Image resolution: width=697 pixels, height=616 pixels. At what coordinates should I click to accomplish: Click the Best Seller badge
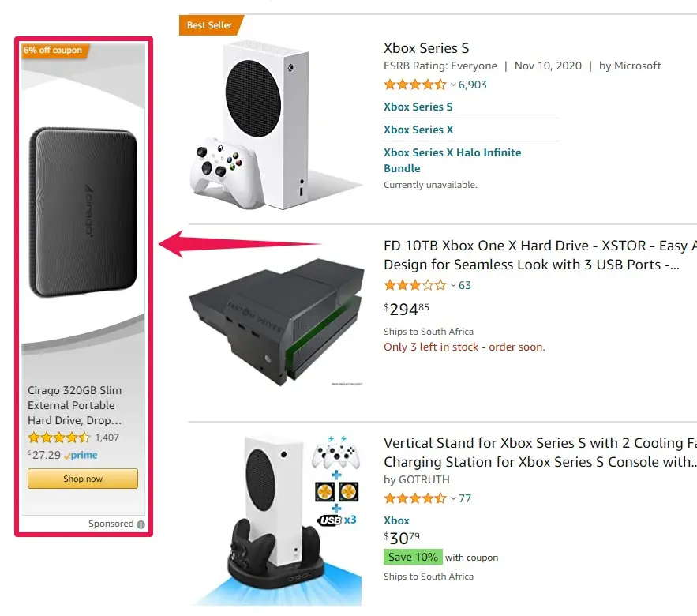210,25
